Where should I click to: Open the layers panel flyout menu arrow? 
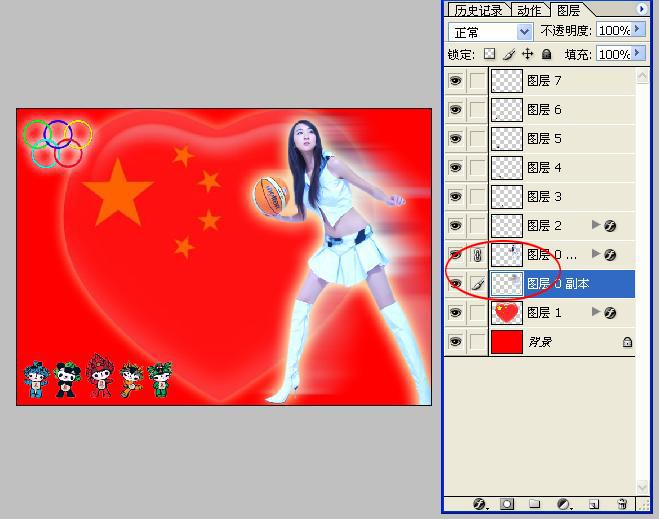[x=641, y=9]
